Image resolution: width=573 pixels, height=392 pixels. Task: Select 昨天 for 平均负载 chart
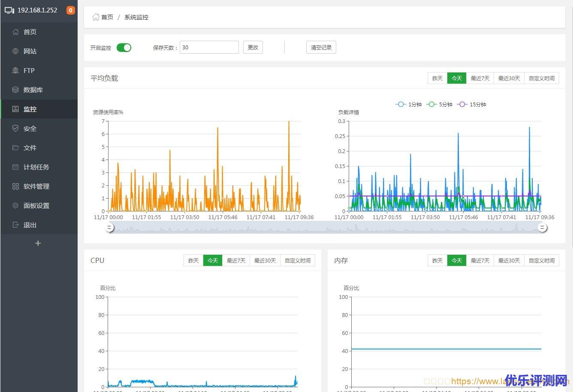point(437,78)
